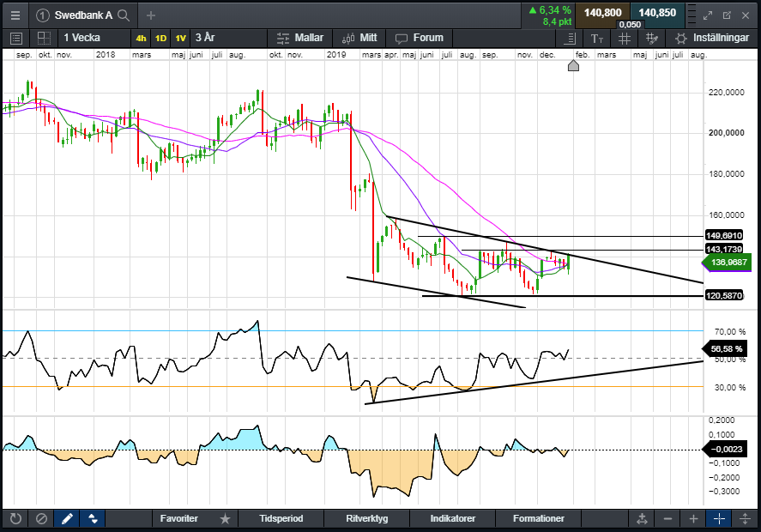Open the Indikatorer tab

coord(453,518)
